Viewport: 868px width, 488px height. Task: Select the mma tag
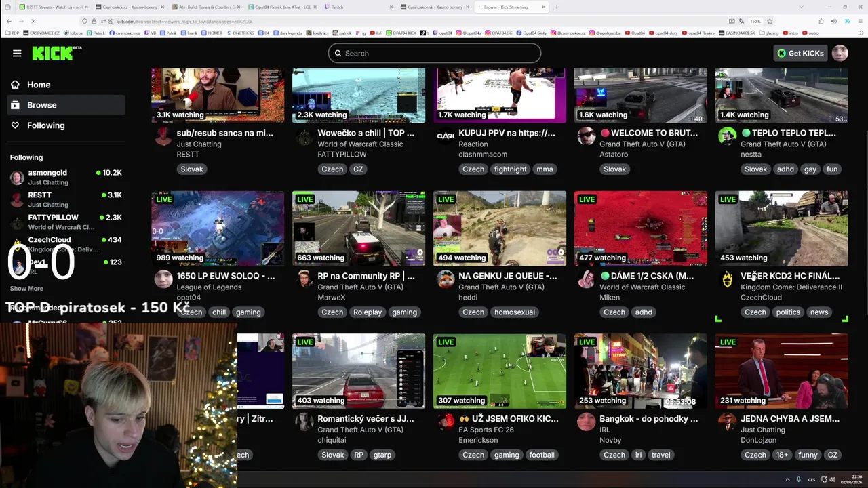pos(545,169)
